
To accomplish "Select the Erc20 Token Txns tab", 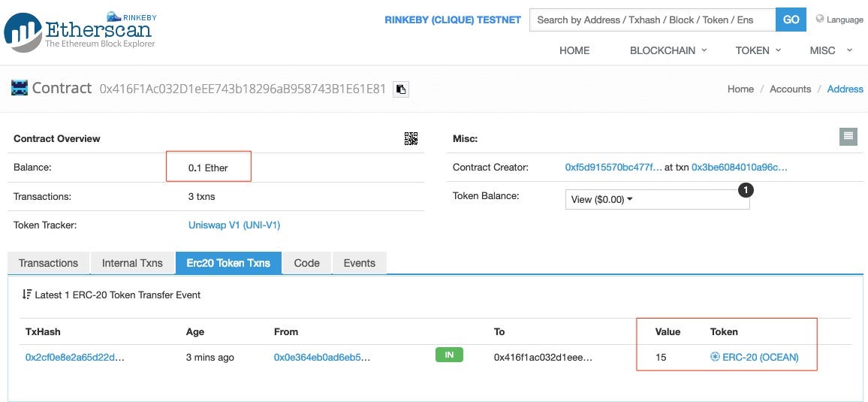I will click(228, 263).
